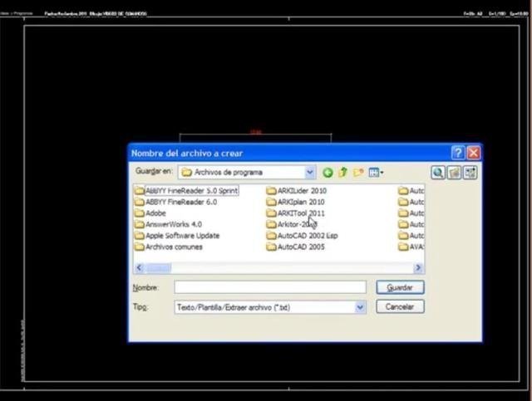Select the Apple Software Update folder
The width and height of the screenshot is (532, 401).
[177, 236]
